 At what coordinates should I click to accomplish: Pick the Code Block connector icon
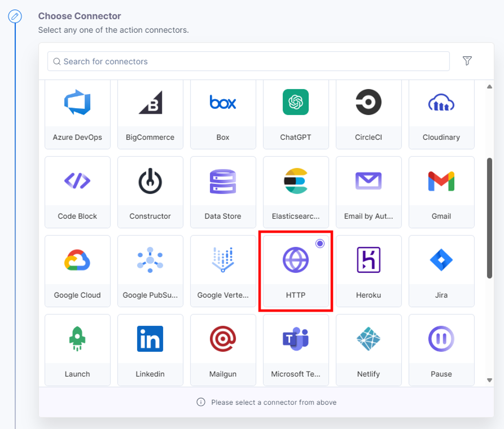(x=77, y=181)
